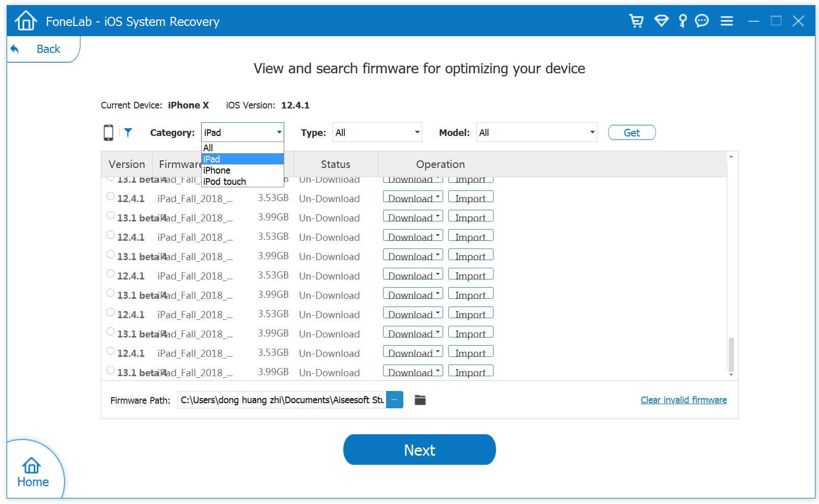Click the Operation column header
This screenshot has height=504, width=819.
[x=441, y=164]
